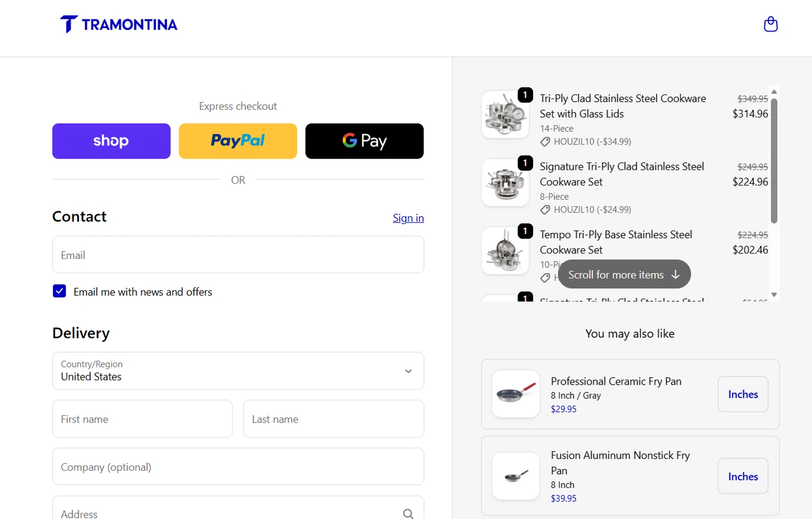The image size is (812, 519).
Task: Click Scroll for more items button
Action: pyautogui.click(x=624, y=274)
